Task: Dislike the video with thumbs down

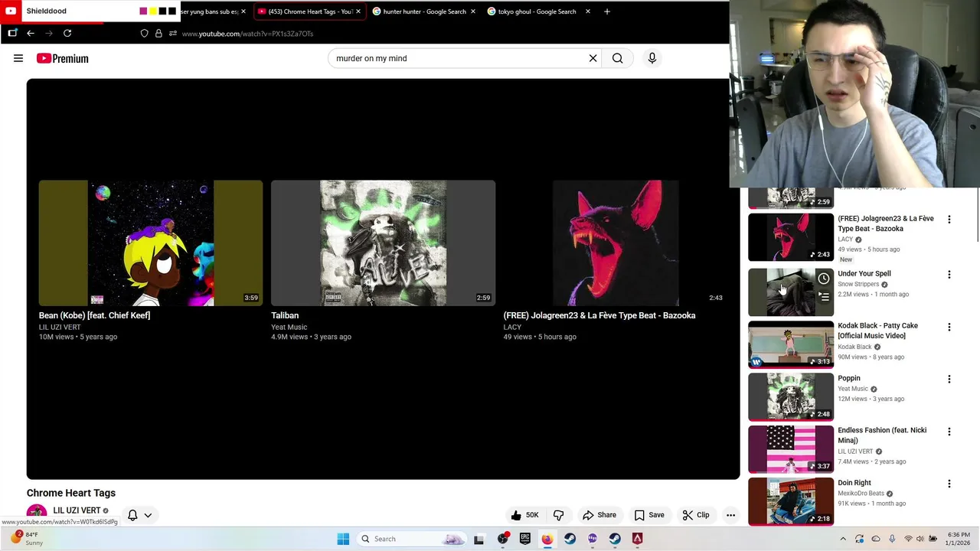Action: pyautogui.click(x=558, y=515)
